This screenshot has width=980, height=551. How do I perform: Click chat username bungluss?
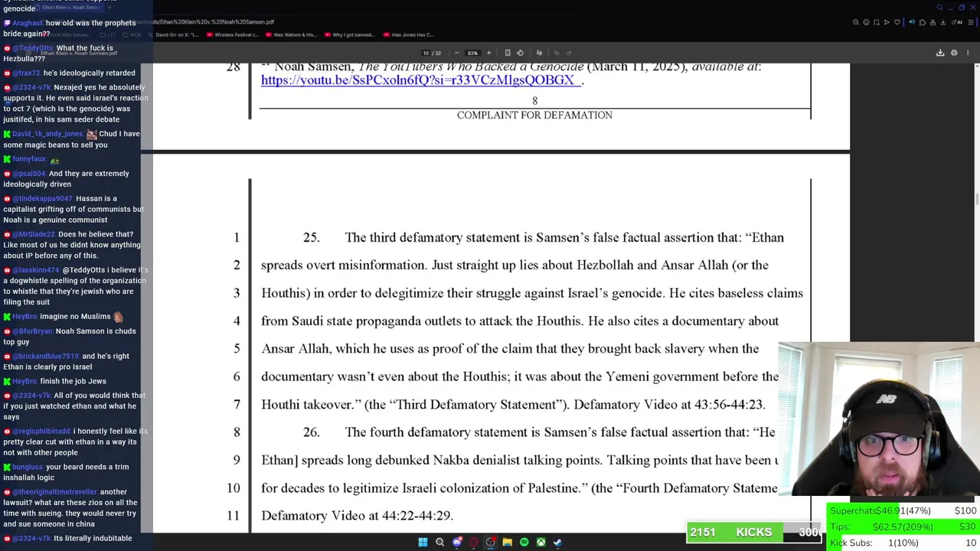(x=28, y=467)
